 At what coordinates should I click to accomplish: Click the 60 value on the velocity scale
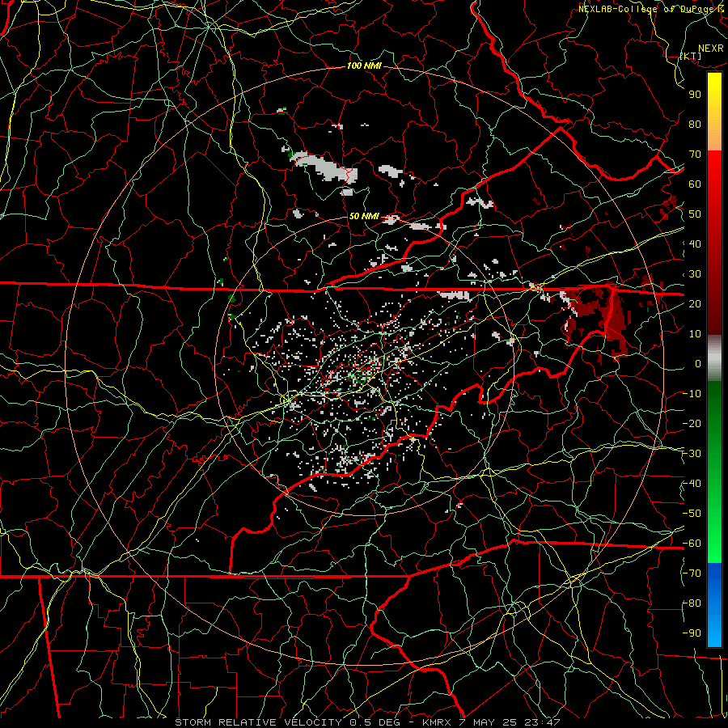coord(695,184)
